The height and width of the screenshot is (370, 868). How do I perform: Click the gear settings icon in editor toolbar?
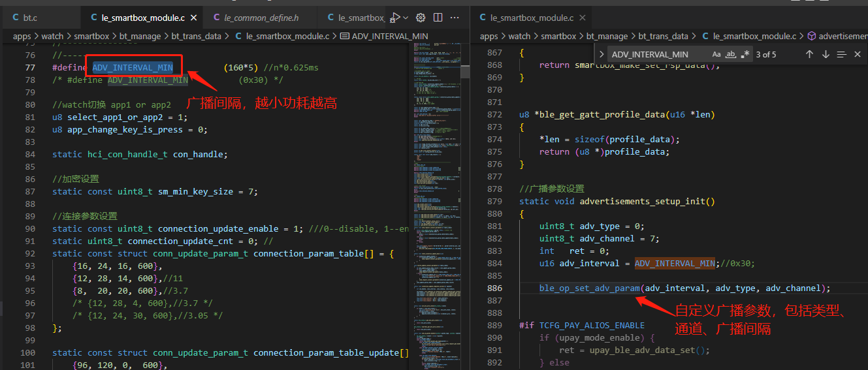[421, 18]
